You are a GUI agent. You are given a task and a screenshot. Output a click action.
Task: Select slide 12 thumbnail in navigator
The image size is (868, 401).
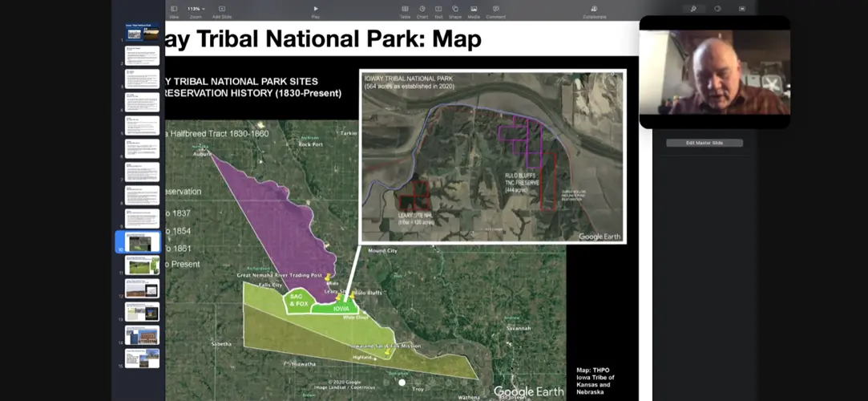click(143, 289)
